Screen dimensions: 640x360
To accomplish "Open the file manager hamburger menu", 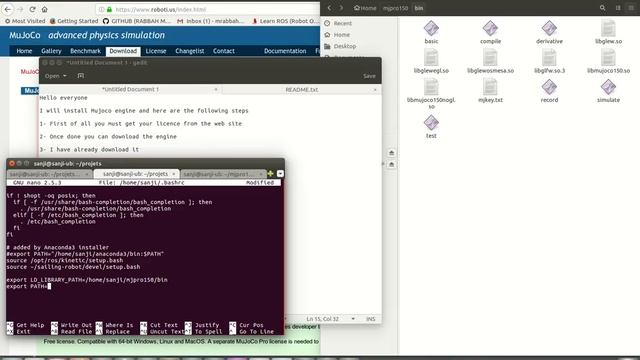I will tap(631, 8).
